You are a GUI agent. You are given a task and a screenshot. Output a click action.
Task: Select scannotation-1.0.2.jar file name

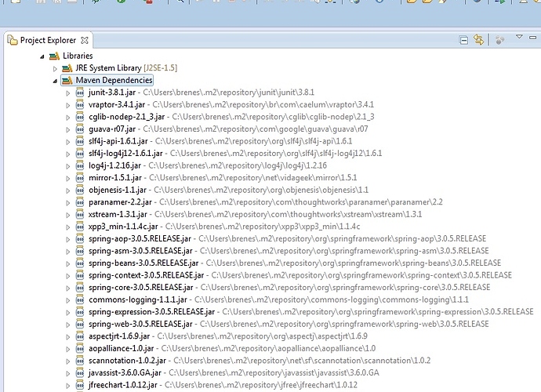pos(127,361)
